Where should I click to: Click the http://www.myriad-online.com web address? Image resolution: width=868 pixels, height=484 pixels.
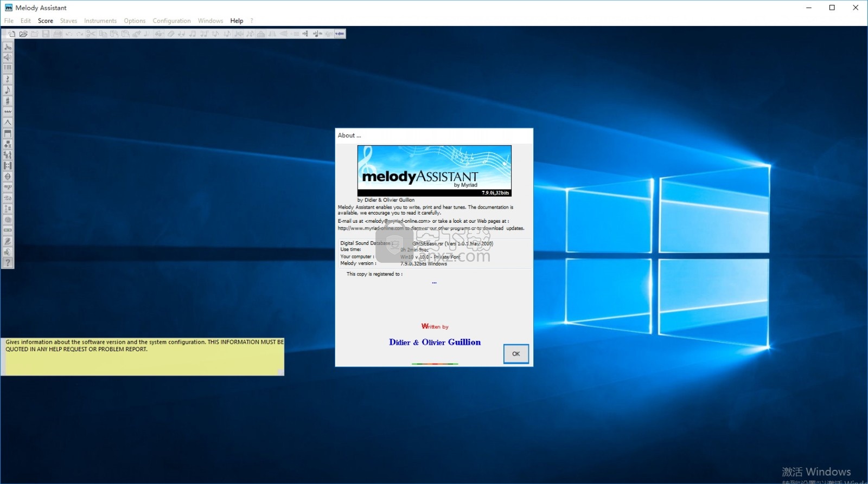tap(371, 228)
